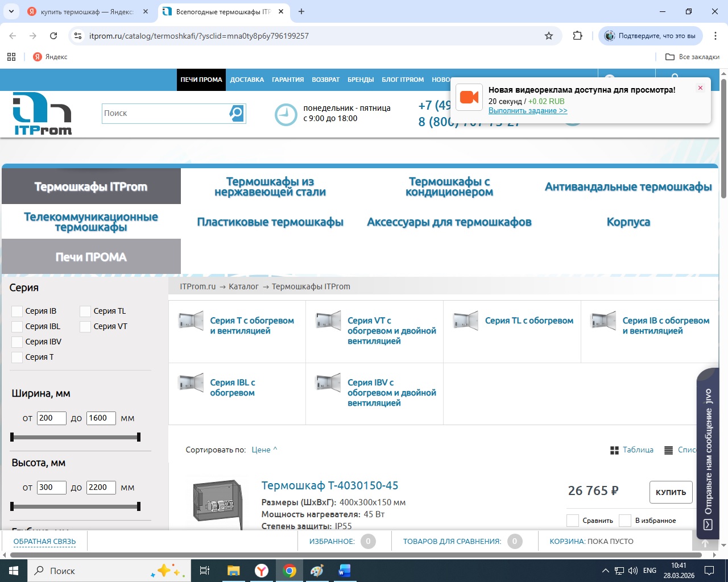This screenshot has width=728, height=582.
Task: Follow the Выполнить задание link
Action: 527,111
